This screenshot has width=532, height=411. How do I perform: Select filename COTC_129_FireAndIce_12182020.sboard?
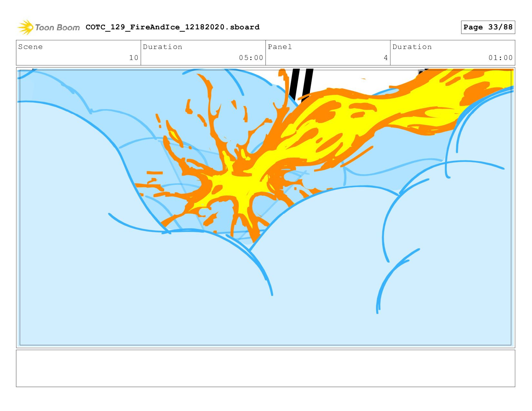coord(172,27)
